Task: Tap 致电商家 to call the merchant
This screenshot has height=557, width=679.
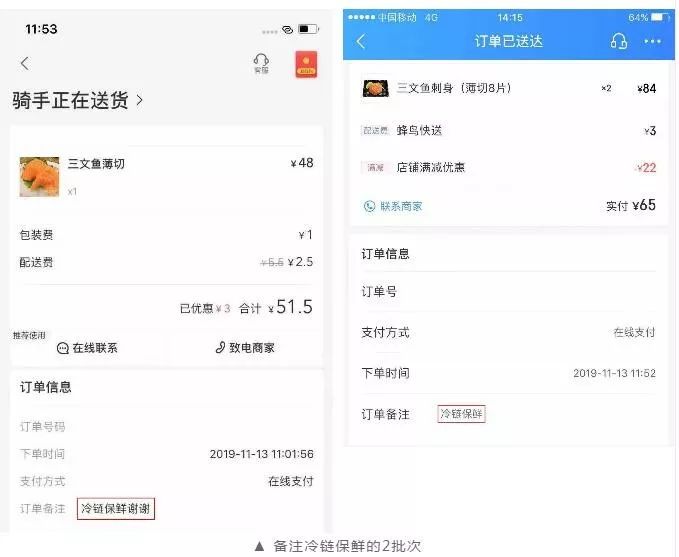Action: [245, 347]
